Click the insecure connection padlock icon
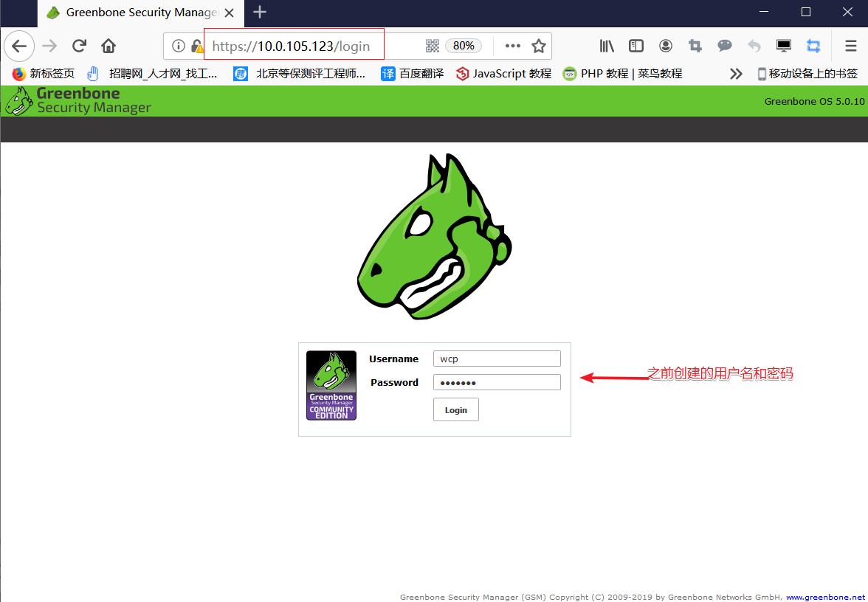This screenshot has width=868, height=602. click(x=196, y=46)
